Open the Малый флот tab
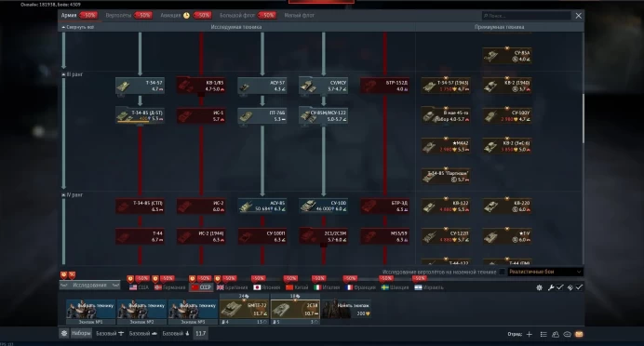The width and height of the screenshot is (644, 346). tap(299, 15)
